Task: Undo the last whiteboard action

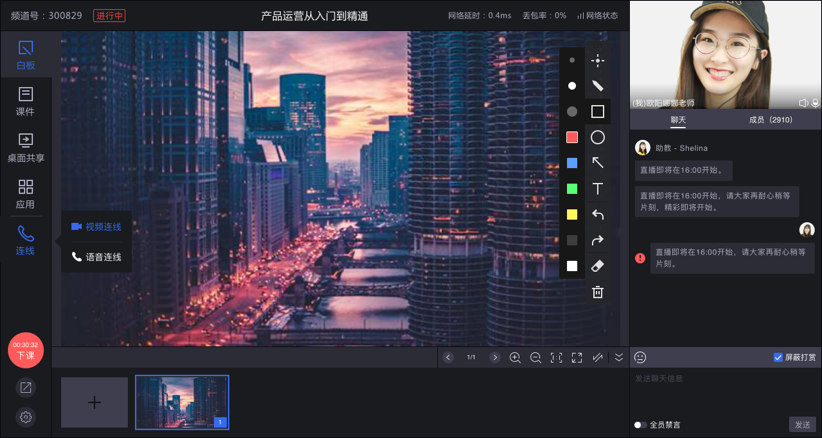Action: [597, 215]
